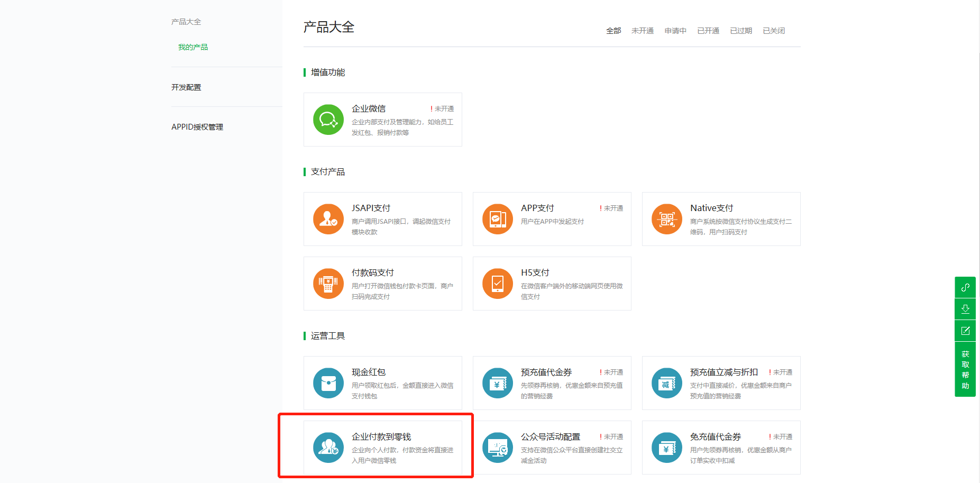Click the 预充值代金券 coupon icon

(498, 383)
